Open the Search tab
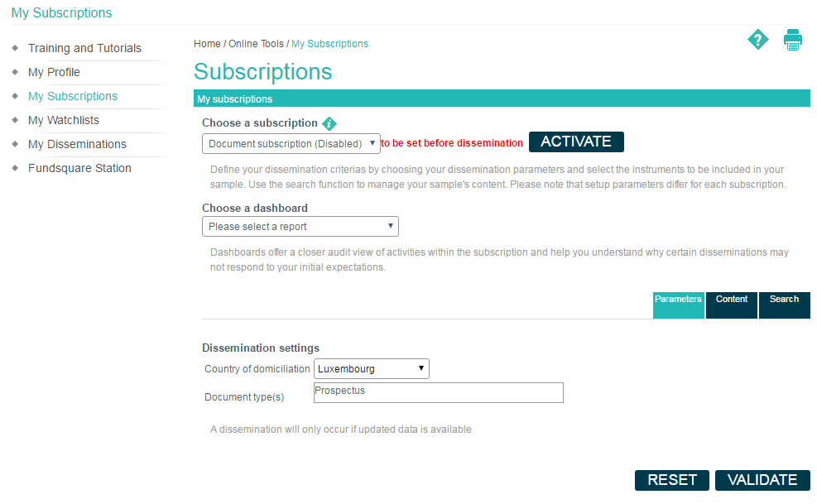Viewport: 817px width, 504px height. pyautogui.click(x=784, y=305)
